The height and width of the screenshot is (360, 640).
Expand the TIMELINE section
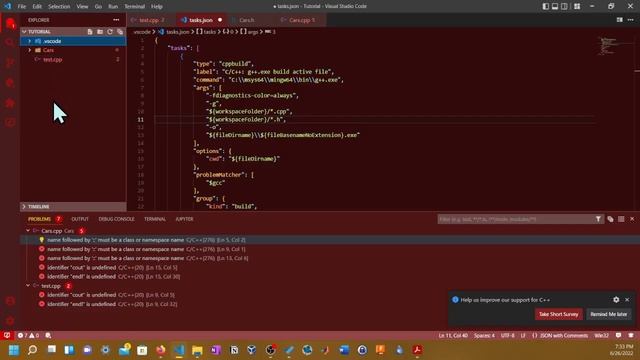73,207
